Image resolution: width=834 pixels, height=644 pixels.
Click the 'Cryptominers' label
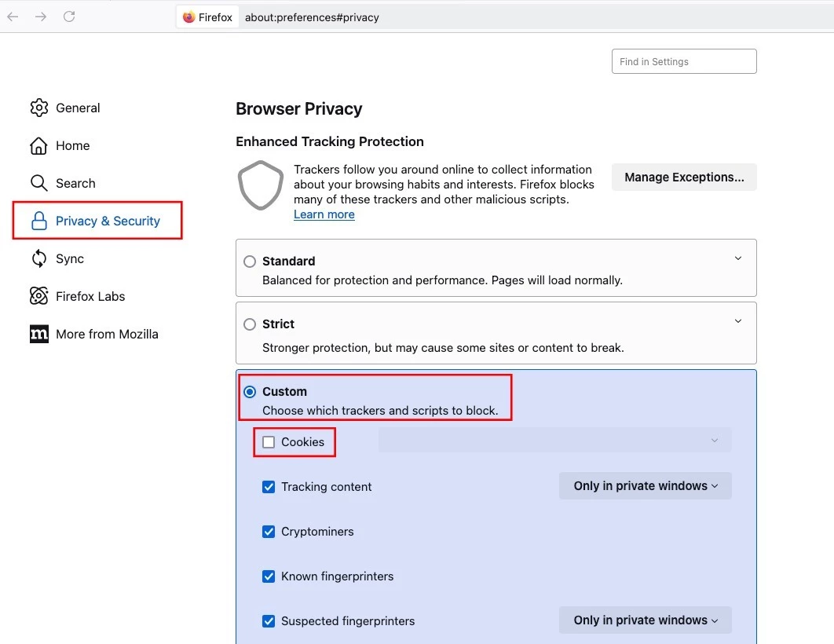(x=317, y=531)
